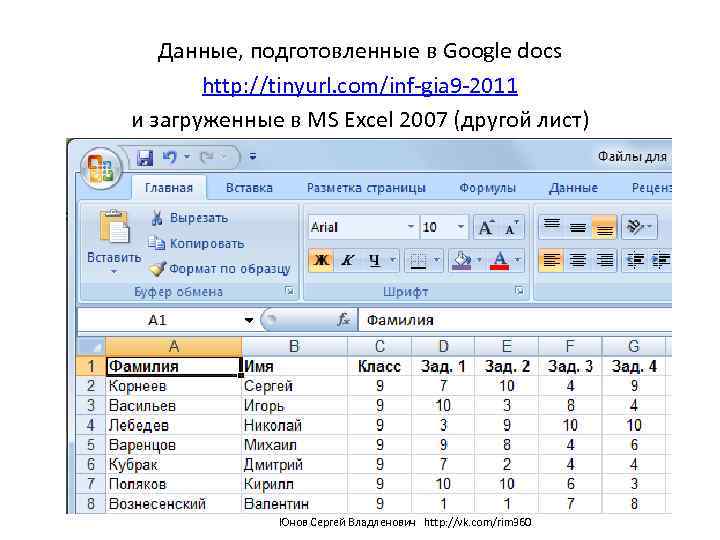This screenshot has width=720, height=540.
Task: Click the Name Box showing A1
Action: (x=158, y=320)
